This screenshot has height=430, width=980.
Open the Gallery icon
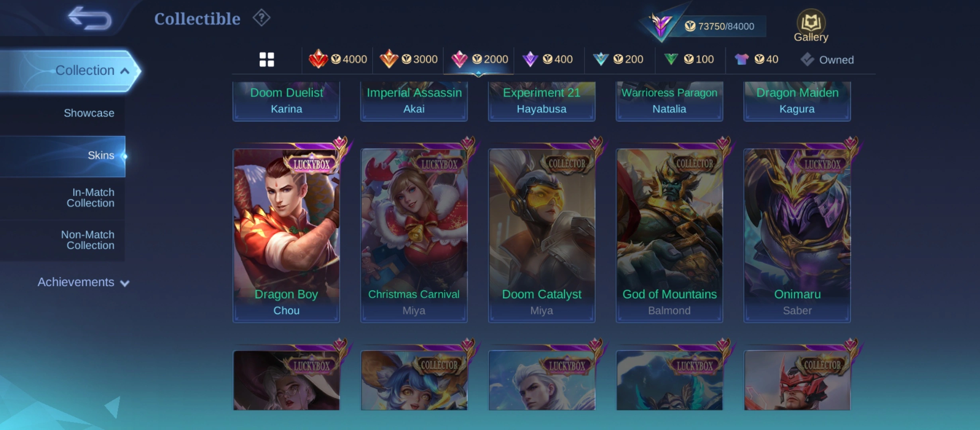click(x=811, y=26)
